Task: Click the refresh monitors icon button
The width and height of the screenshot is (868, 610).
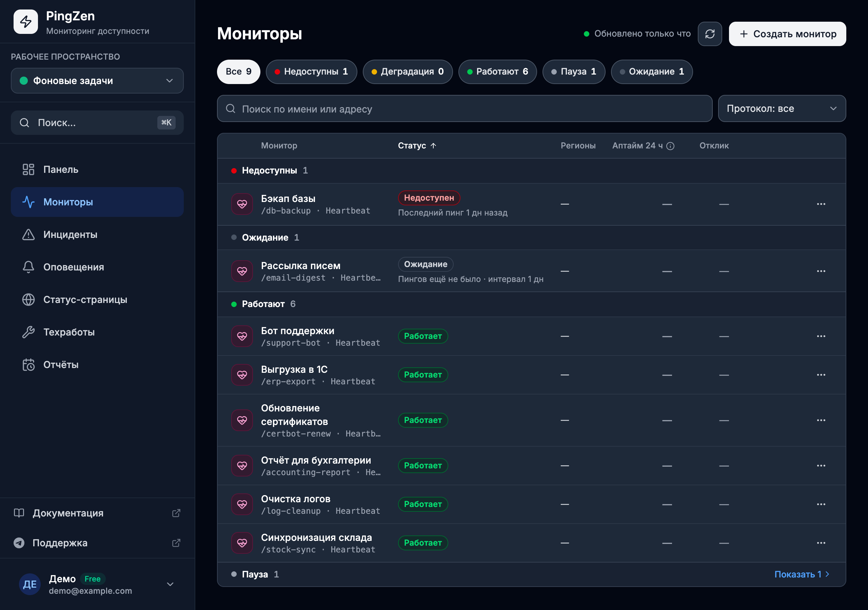Action: [x=710, y=34]
